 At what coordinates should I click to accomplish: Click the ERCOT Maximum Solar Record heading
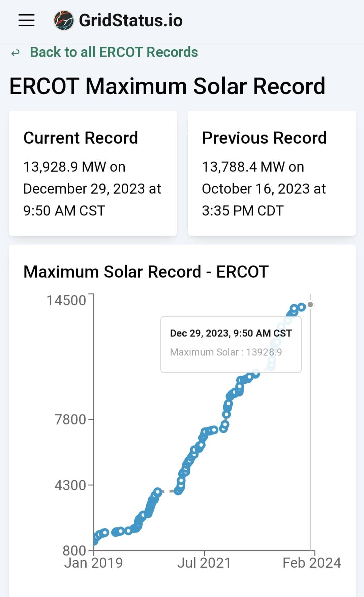[167, 86]
